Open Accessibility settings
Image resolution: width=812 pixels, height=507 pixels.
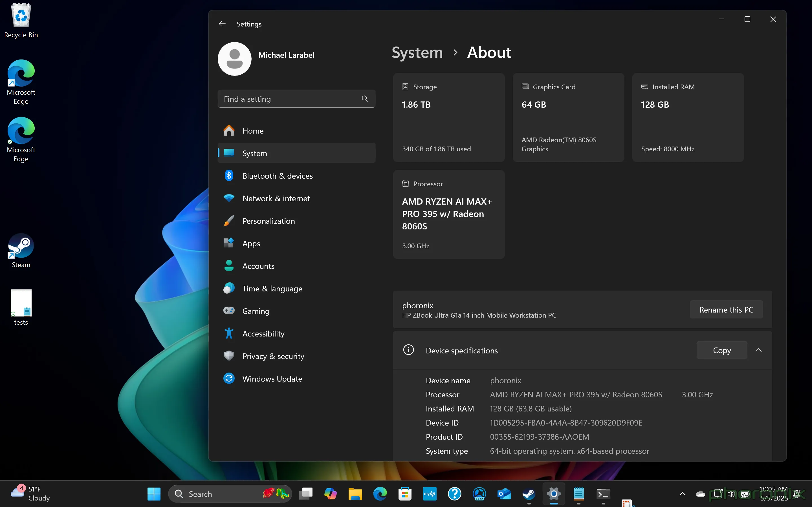pyautogui.click(x=263, y=334)
